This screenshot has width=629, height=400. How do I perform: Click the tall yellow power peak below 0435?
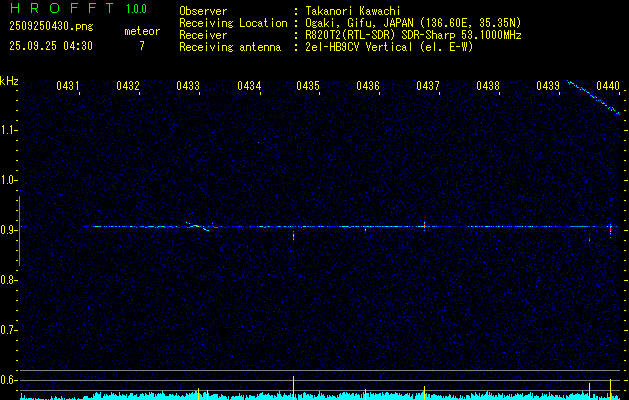294,388
